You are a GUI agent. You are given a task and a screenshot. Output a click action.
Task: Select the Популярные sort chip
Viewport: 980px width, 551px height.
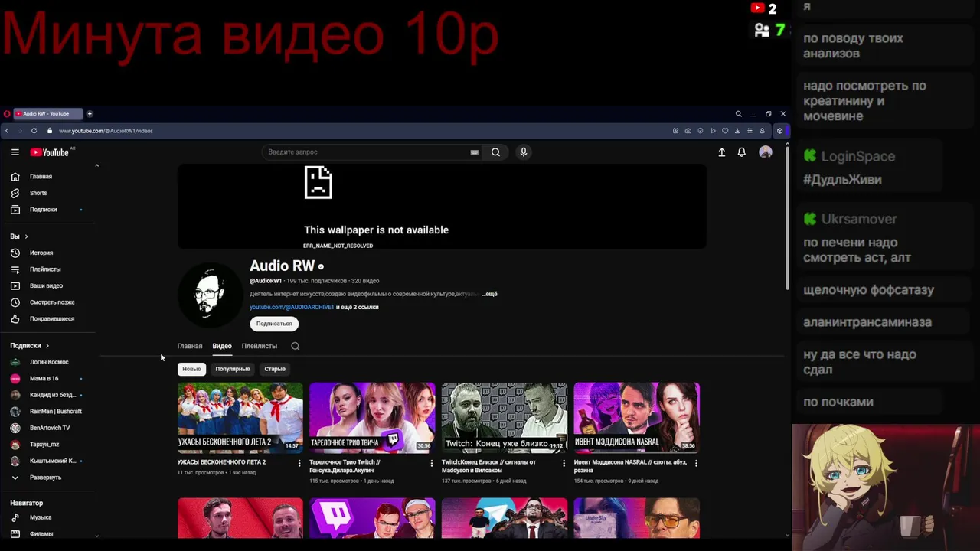pos(233,369)
